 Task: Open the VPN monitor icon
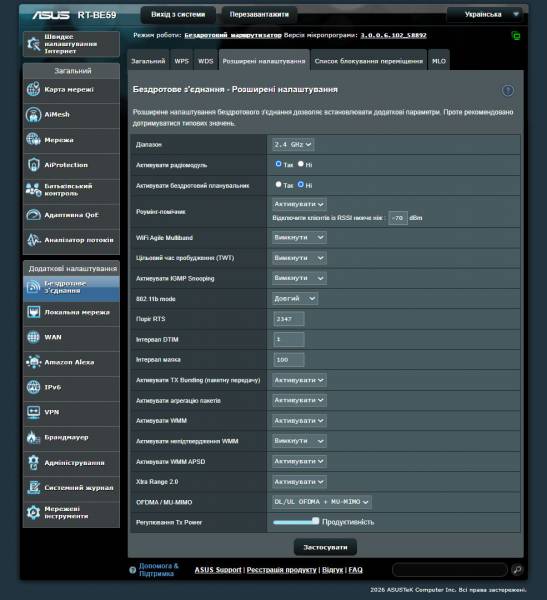coord(33,412)
